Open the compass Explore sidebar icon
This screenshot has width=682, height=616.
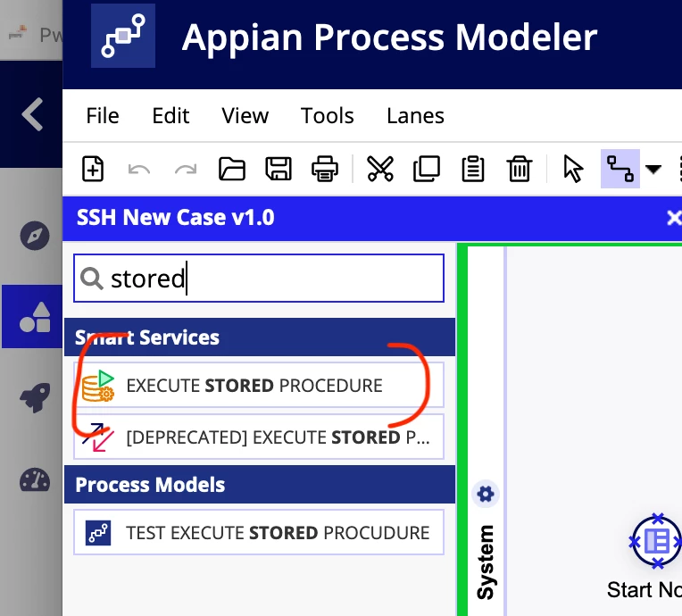tap(35, 236)
